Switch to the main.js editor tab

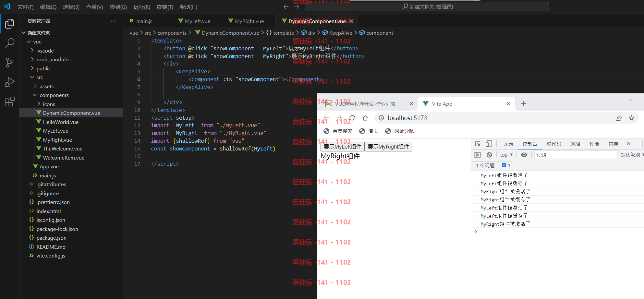(x=148, y=21)
